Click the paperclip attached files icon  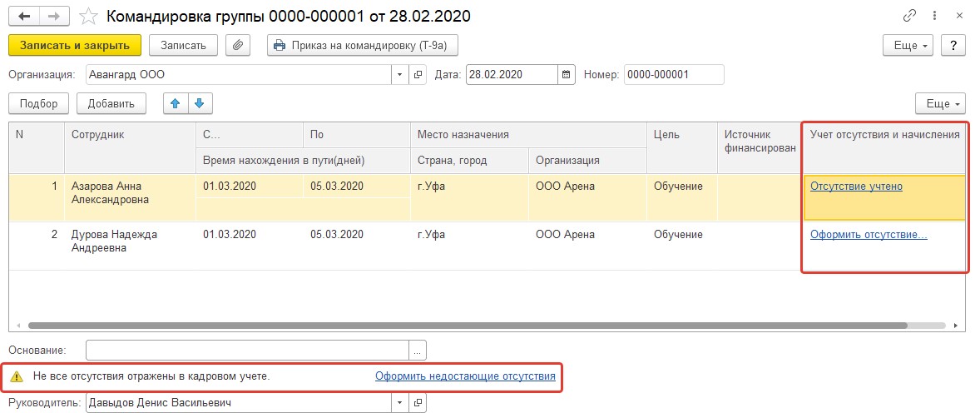(x=238, y=45)
